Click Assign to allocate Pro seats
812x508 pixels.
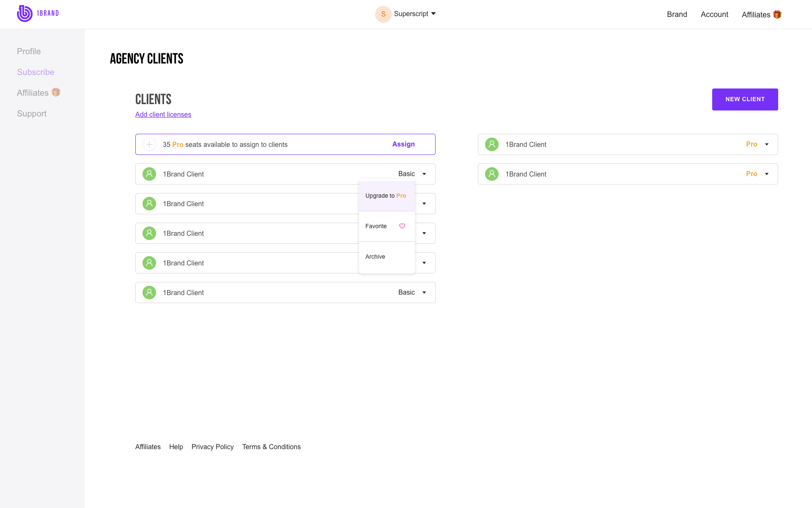[403, 144]
